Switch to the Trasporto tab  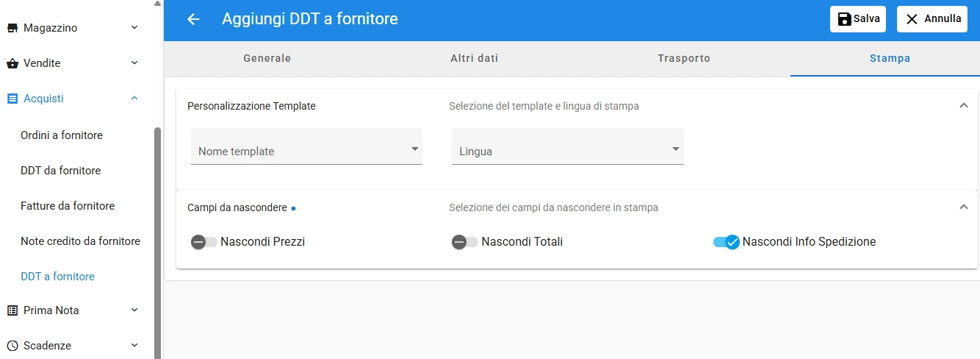click(x=684, y=58)
